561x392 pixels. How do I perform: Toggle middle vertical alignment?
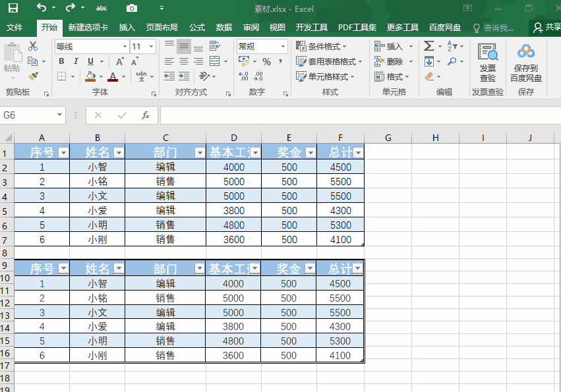[184, 46]
